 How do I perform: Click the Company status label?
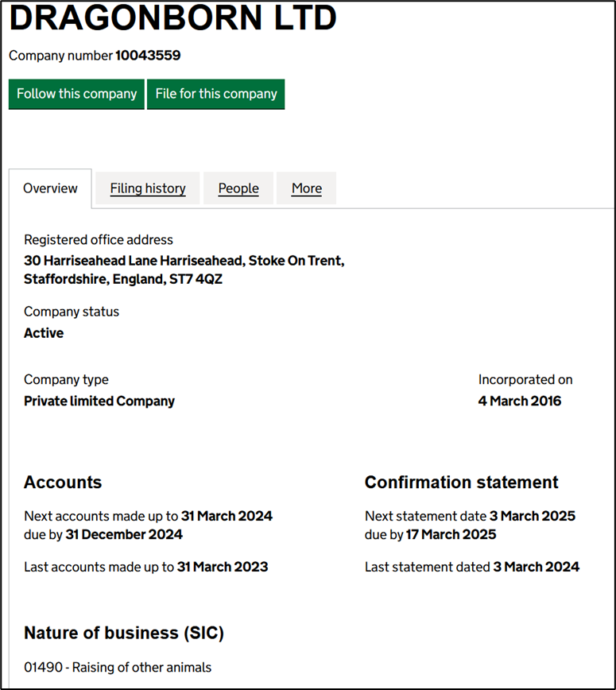(72, 312)
